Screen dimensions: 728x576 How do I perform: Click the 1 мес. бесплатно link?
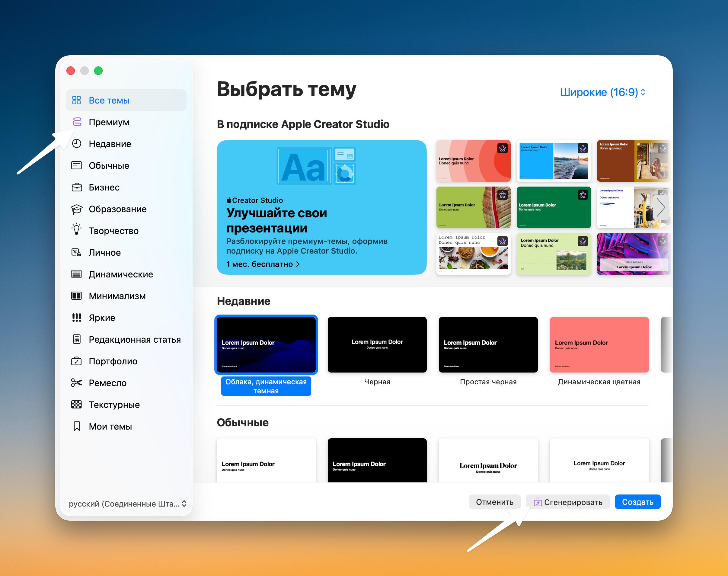(263, 264)
